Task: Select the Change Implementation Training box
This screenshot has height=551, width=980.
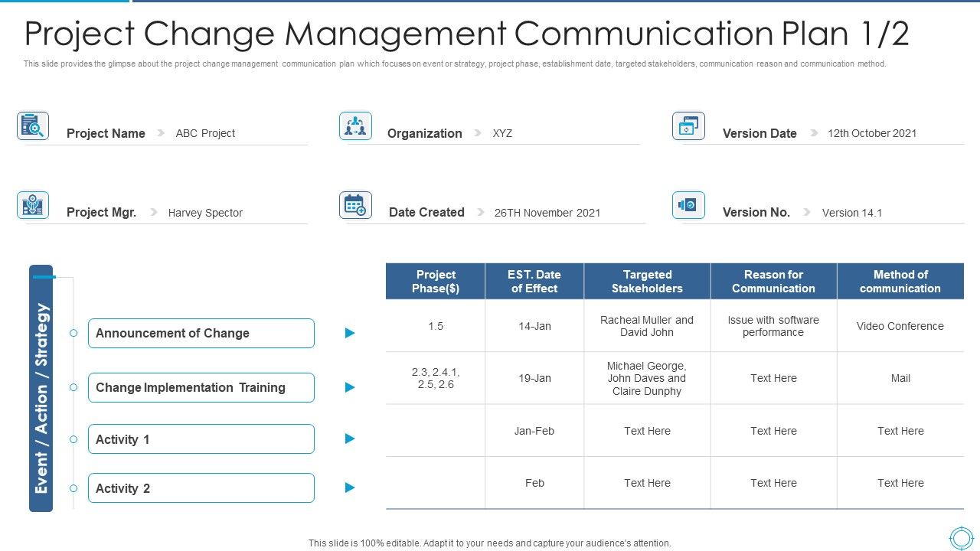Action: [201, 387]
